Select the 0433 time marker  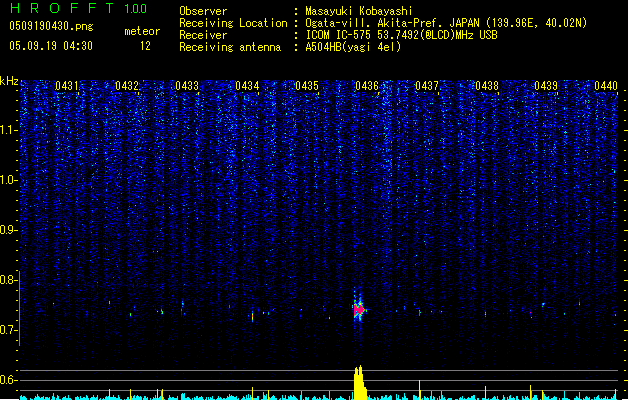tap(187, 87)
